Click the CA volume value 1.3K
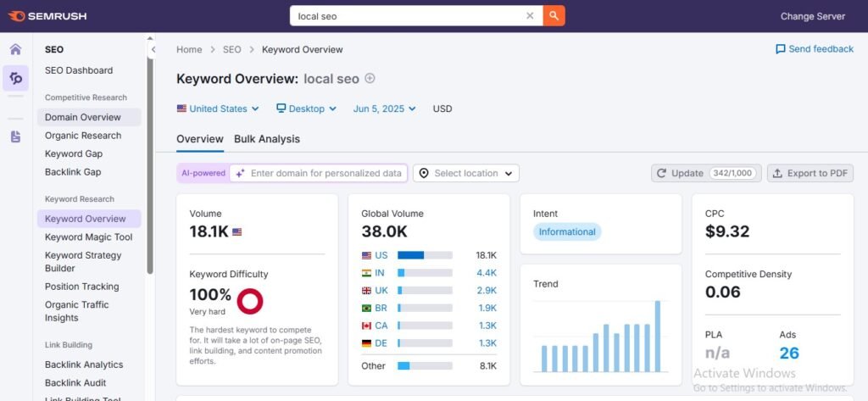 click(x=487, y=326)
